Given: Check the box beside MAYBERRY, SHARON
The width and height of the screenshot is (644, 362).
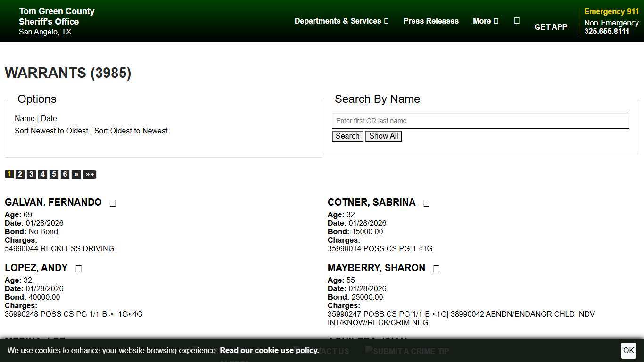Looking at the screenshot, I should click(x=436, y=268).
